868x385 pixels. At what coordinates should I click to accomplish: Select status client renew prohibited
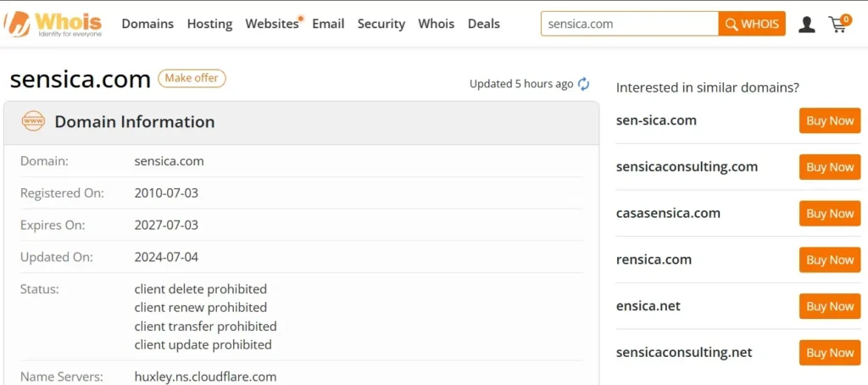200,308
